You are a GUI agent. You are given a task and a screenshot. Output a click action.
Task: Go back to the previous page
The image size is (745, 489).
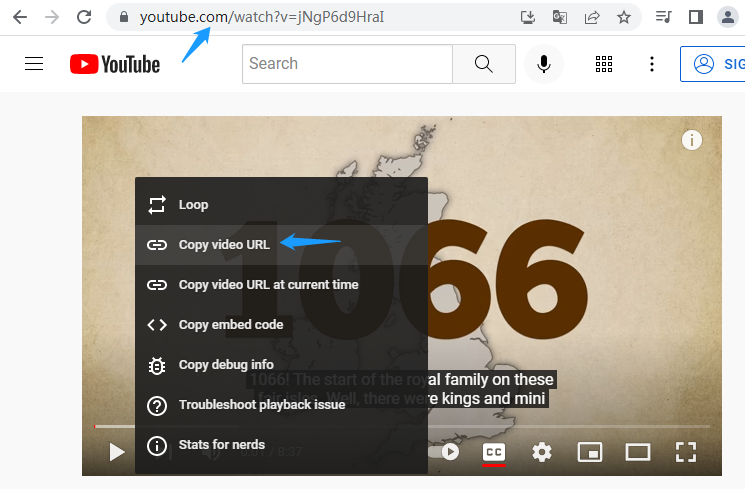pyautogui.click(x=20, y=17)
